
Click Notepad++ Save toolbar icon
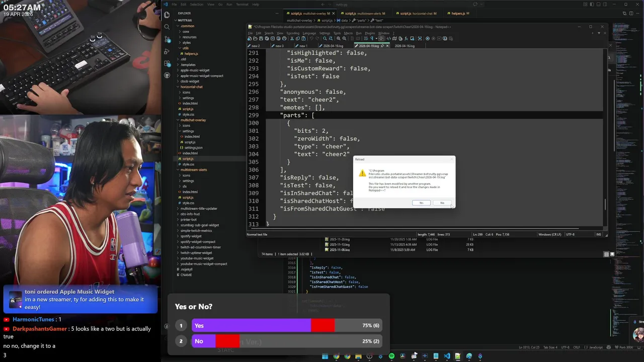click(262, 39)
